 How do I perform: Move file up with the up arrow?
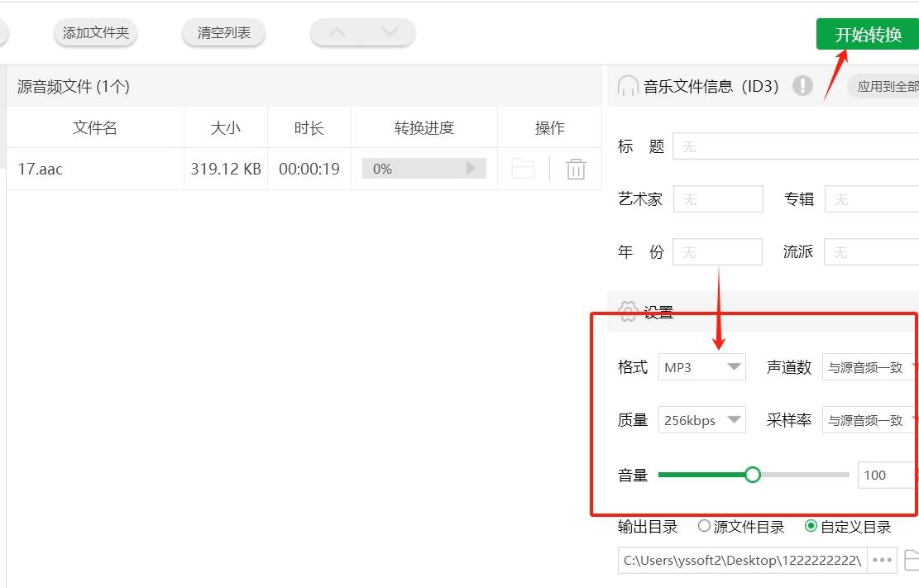coord(337,33)
